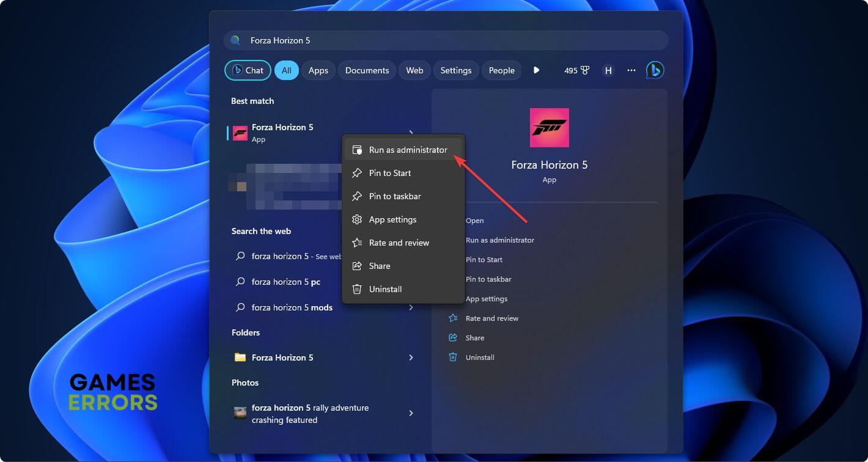Open the rewards points trophy icon
Viewport: 868px width, 462px height.
pos(585,70)
